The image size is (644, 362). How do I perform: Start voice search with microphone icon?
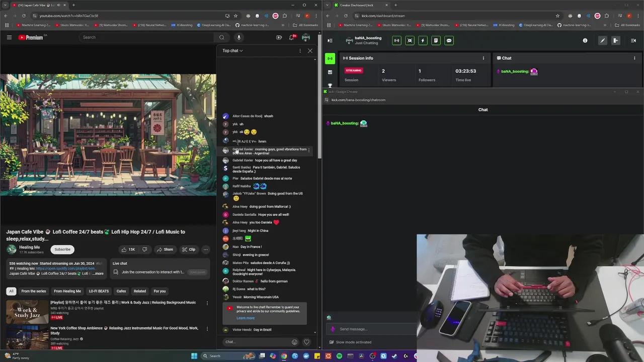239,37
